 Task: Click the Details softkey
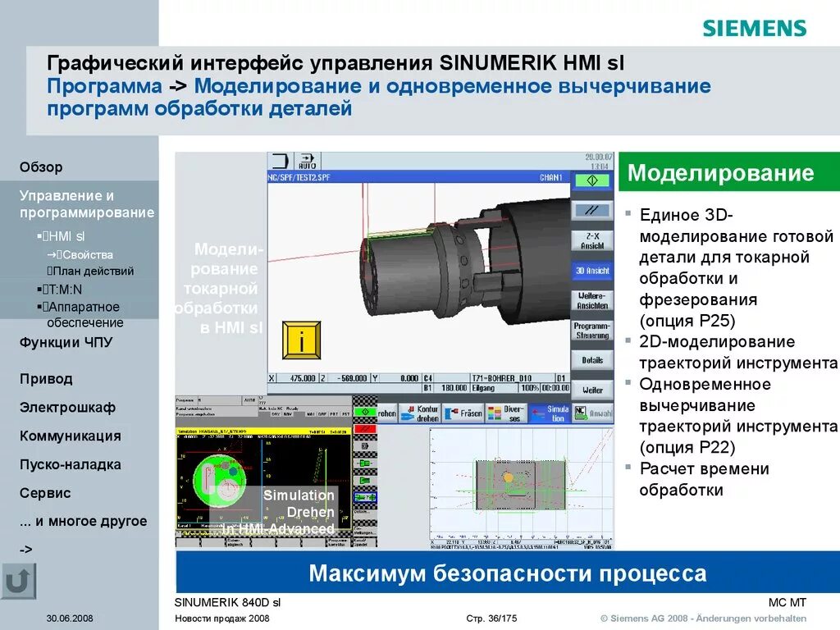pyautogui.click(x=592, y=361)
